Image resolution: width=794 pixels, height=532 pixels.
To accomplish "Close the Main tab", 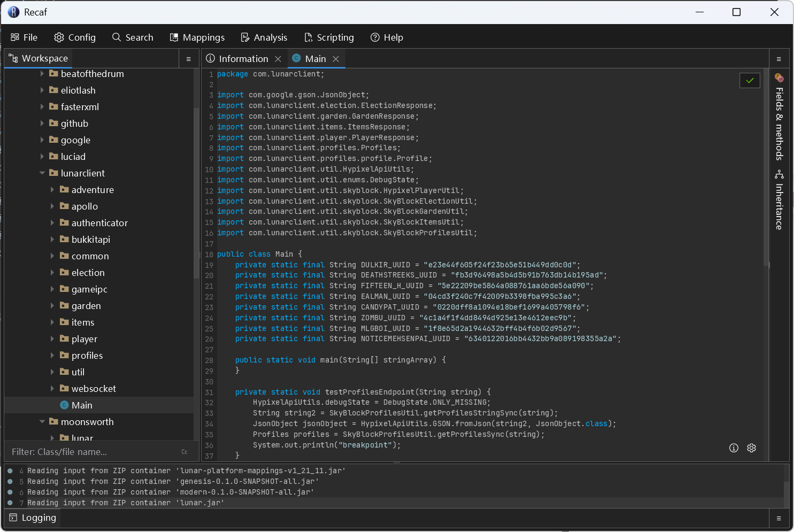I will pyautogui.click(x=336, y=59).
